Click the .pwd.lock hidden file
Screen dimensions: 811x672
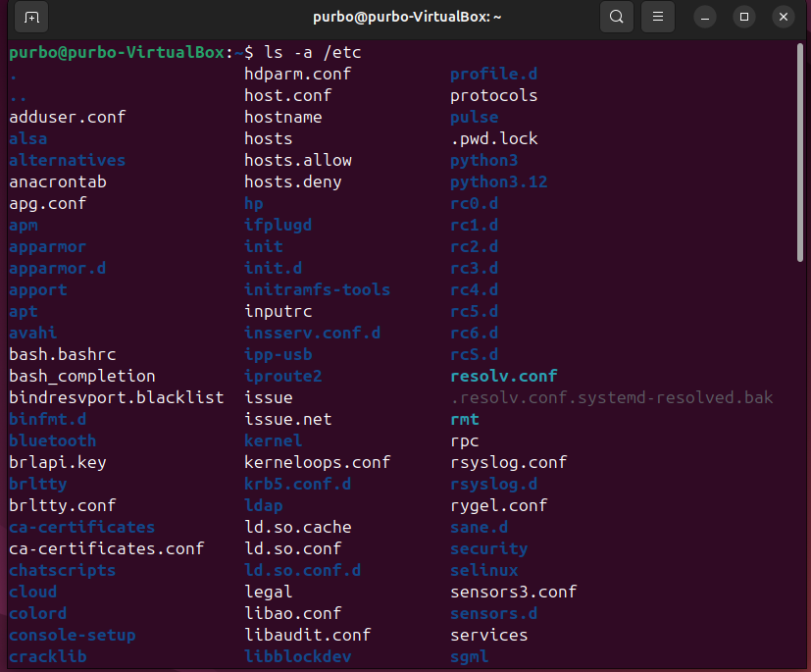(x=494, y=138)
